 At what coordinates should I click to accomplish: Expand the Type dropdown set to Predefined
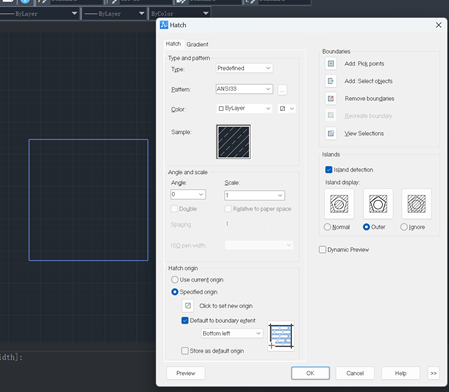click(x=244, y=68)
